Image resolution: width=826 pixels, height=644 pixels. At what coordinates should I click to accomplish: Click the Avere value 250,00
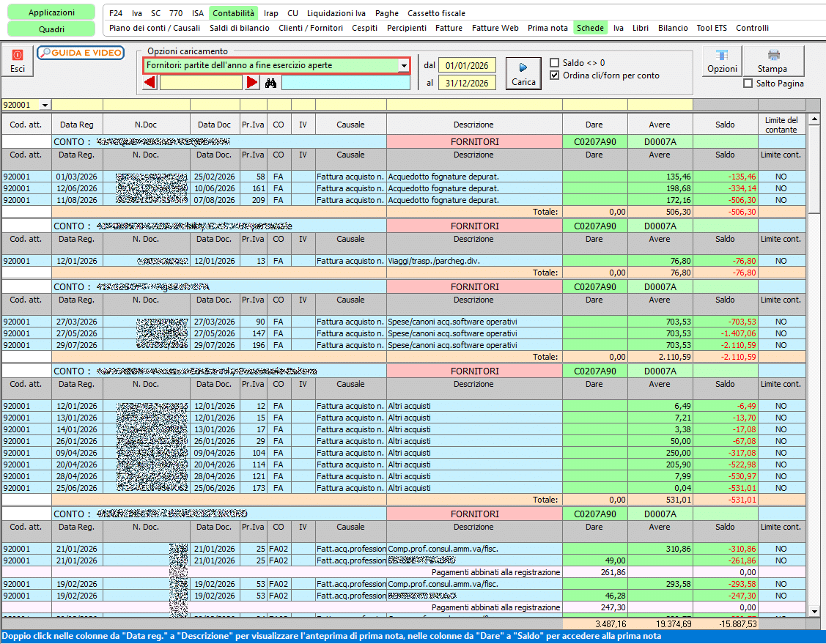[x=660, y=453]
